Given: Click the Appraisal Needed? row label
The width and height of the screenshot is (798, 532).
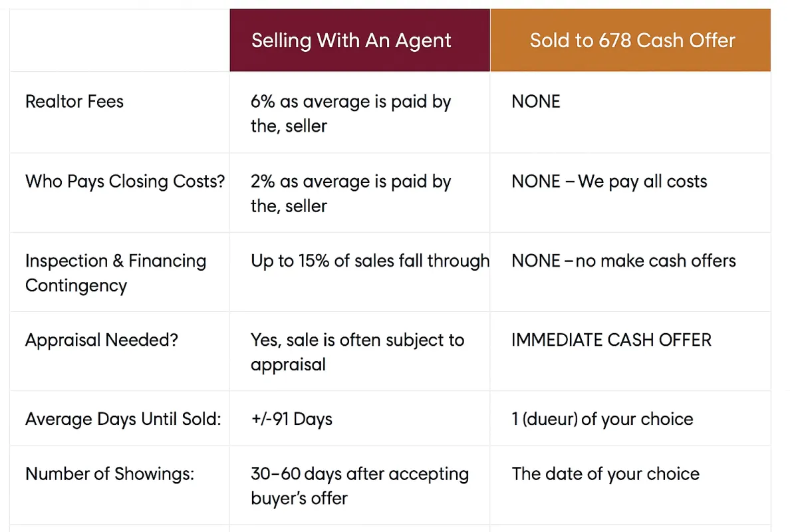Looking at the screenshot, I should point(102,340).
